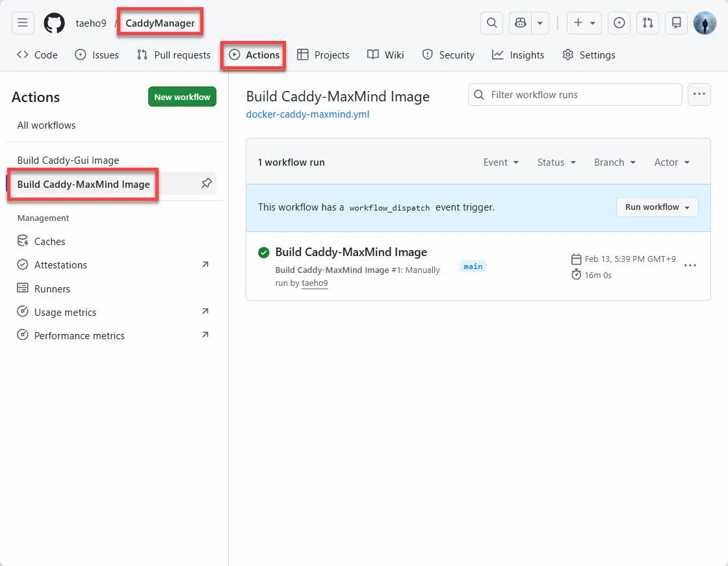Image resolution: width=728 pixels, height=566 pixels.
Task: Open the CaddyManager repository link
Action: tap(160, 23)
